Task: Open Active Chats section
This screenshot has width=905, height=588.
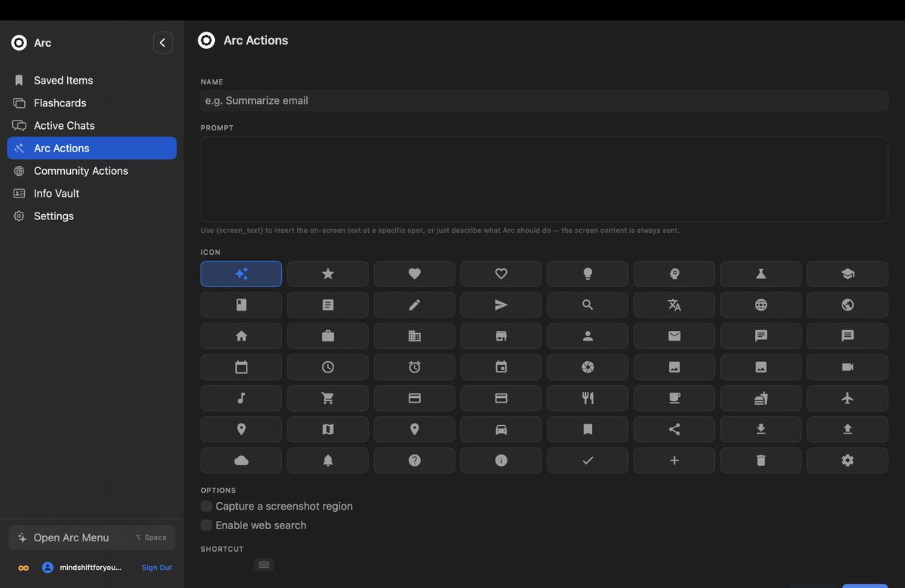Action: coord(92,125)
